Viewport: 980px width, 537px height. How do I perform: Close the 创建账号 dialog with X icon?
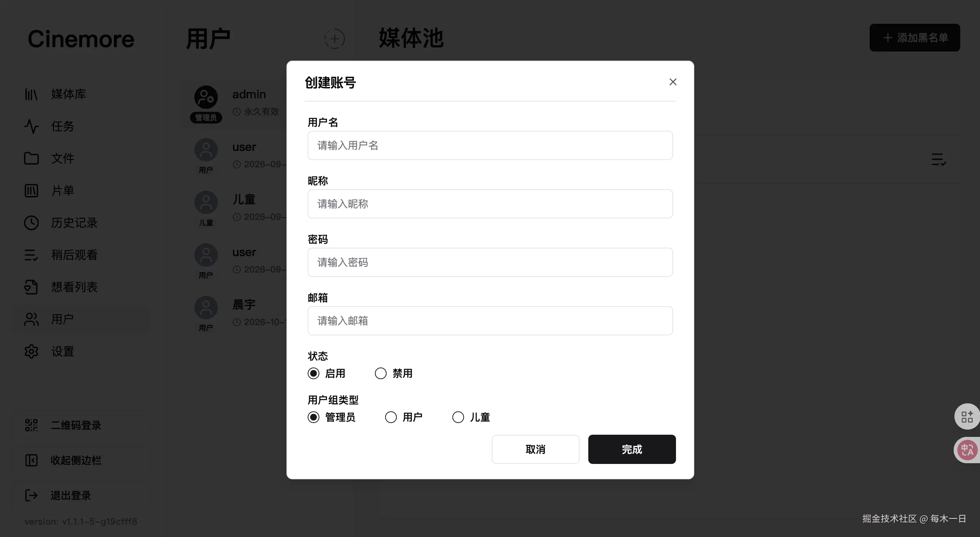tap(673, 82)
